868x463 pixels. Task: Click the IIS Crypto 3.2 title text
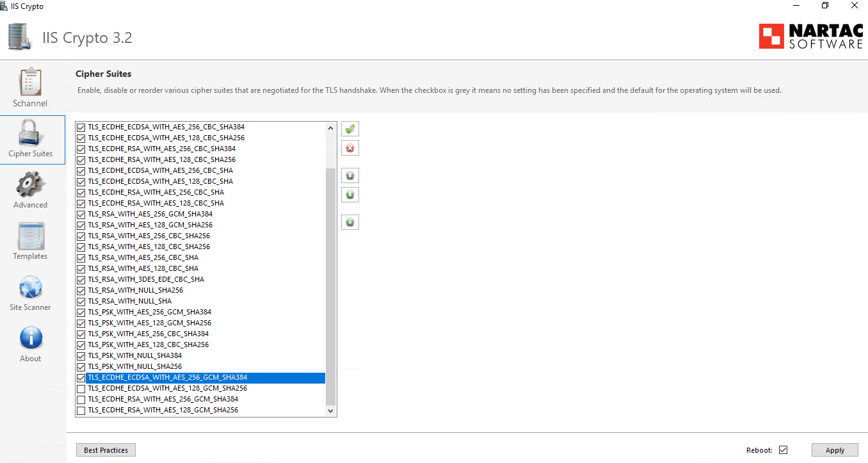pyautogui.click(x=87, y=38)
